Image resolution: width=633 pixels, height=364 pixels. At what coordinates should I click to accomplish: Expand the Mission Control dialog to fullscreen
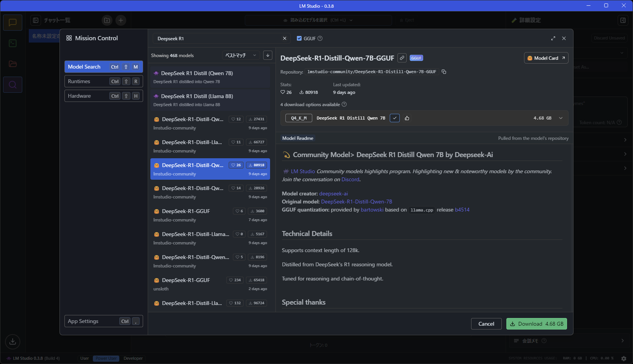coord(553,38)
